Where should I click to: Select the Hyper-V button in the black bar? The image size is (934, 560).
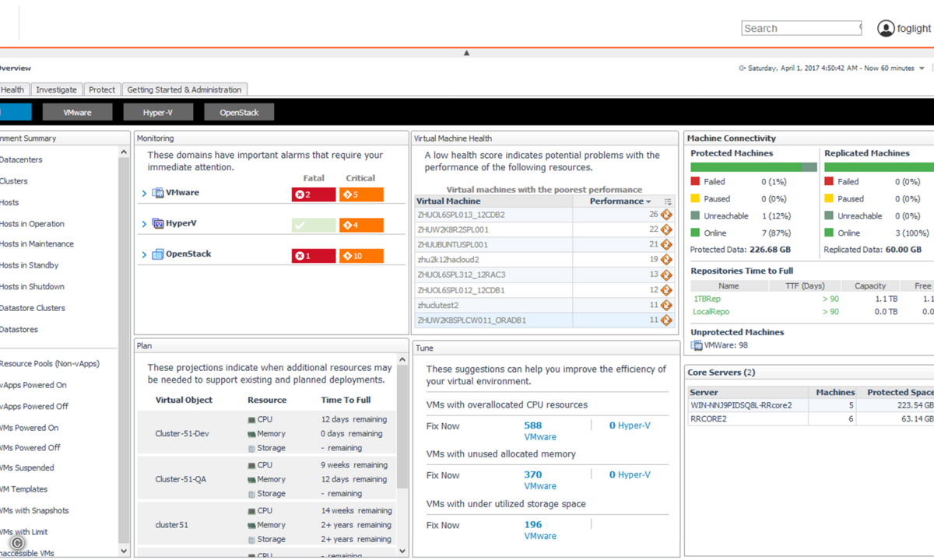click(x=158, y=113)
